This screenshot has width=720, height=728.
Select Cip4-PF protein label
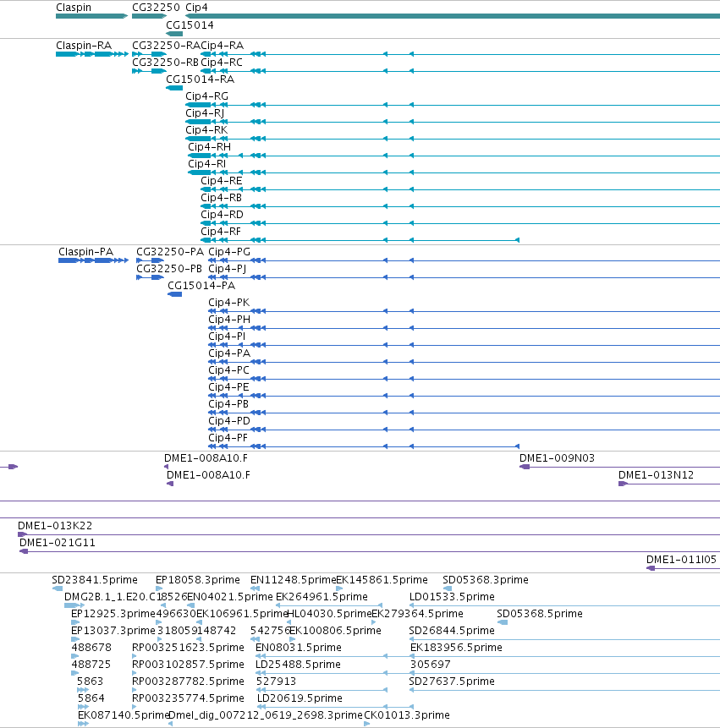[x=228, y=438]
